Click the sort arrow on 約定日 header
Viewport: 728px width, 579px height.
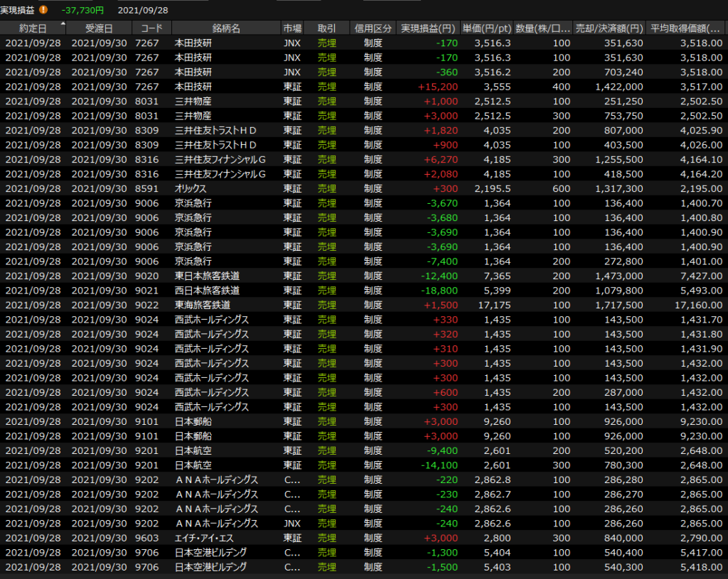(x=63, y=24)
